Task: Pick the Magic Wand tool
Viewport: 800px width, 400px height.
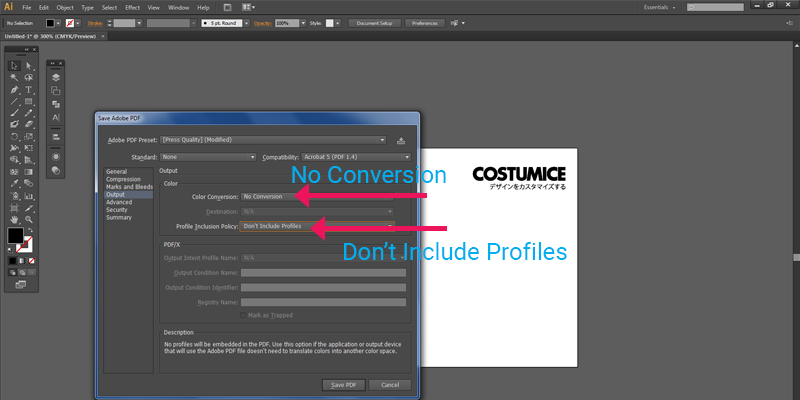Action: (x=14, y=78)
